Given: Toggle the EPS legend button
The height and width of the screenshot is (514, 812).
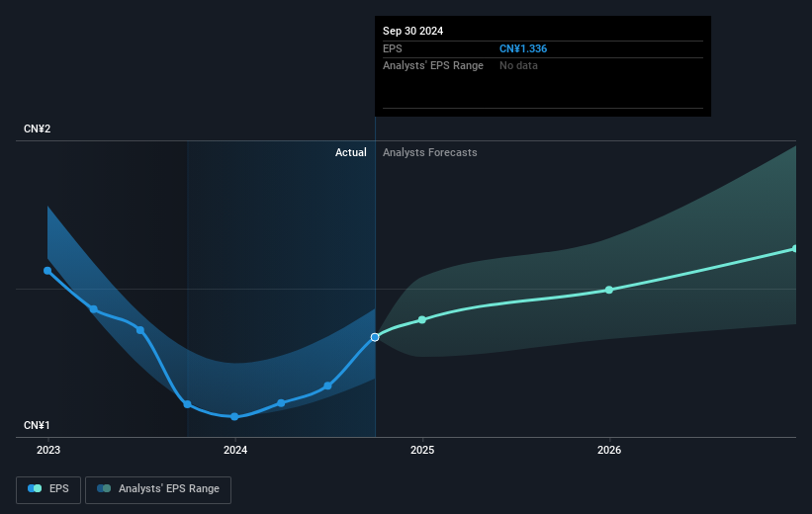Looking at the screenshot, I should pos(48,489).
